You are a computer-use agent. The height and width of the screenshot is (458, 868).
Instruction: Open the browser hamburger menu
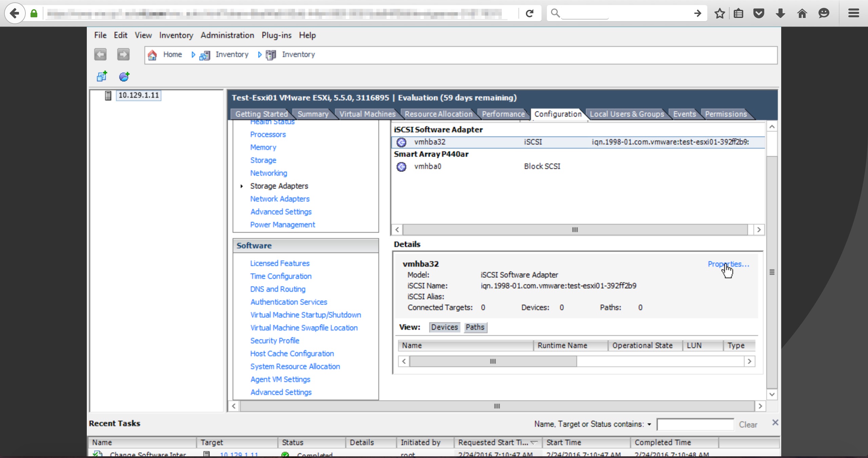pyautogui.click(x=853, y=14)
